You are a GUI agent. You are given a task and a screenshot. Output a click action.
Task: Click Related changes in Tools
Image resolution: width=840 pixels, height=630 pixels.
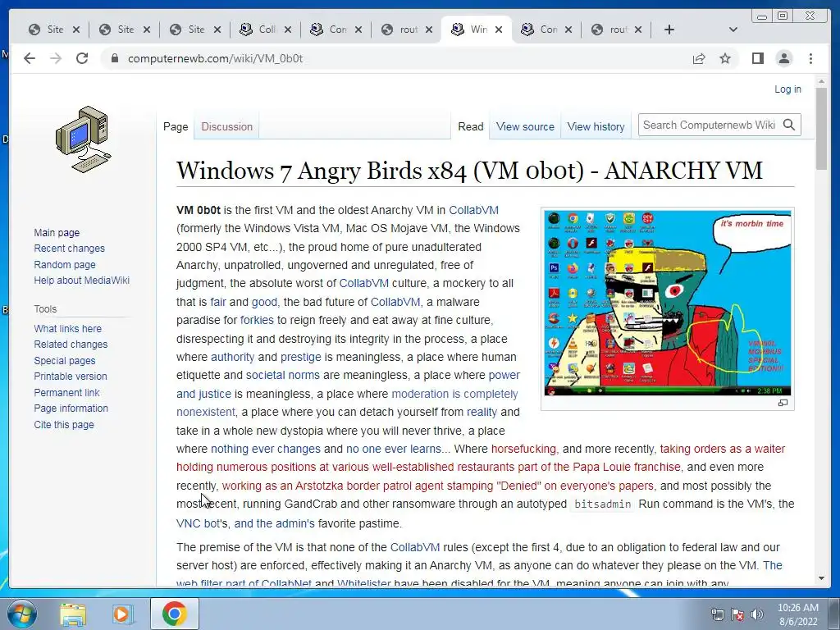click(71, 345)
